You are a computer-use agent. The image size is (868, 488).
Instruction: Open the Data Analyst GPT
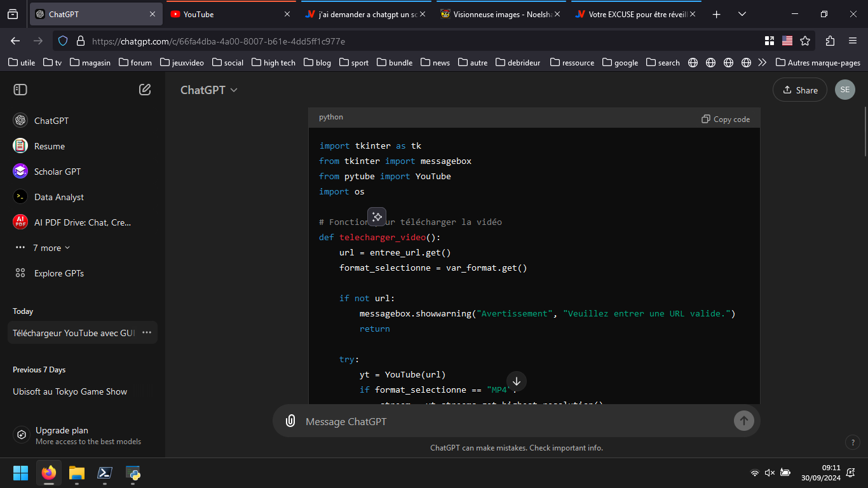58,197
